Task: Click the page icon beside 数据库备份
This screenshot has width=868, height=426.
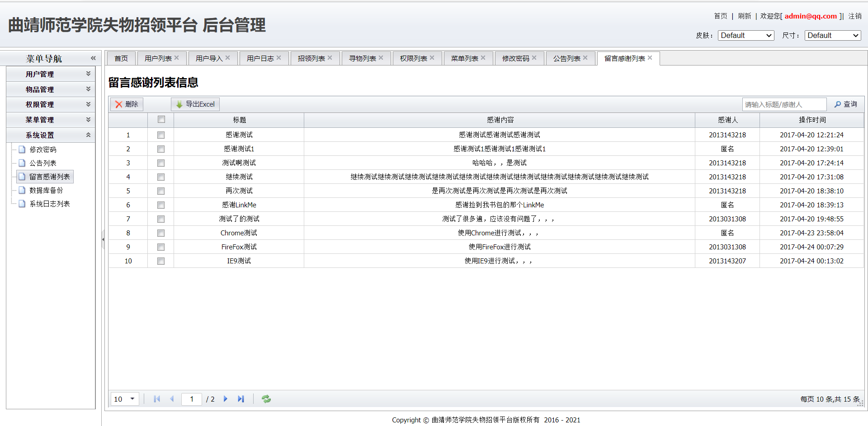Action: [22, 190]
